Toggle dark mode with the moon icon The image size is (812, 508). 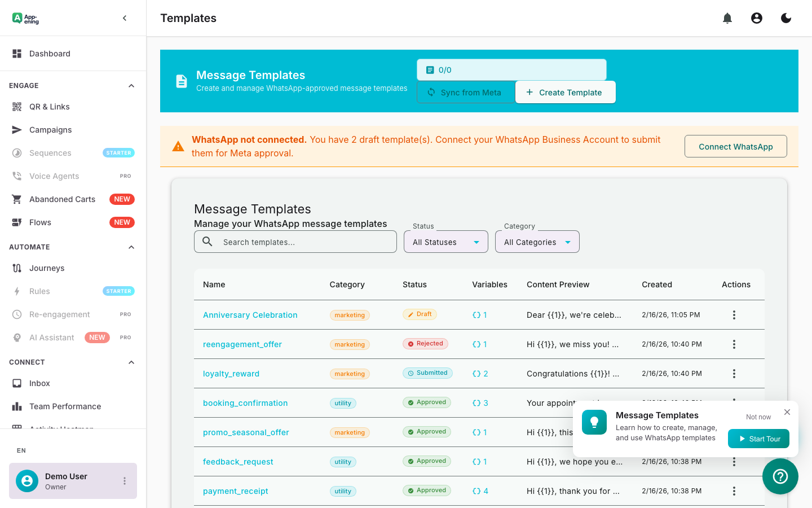[785, 17]
